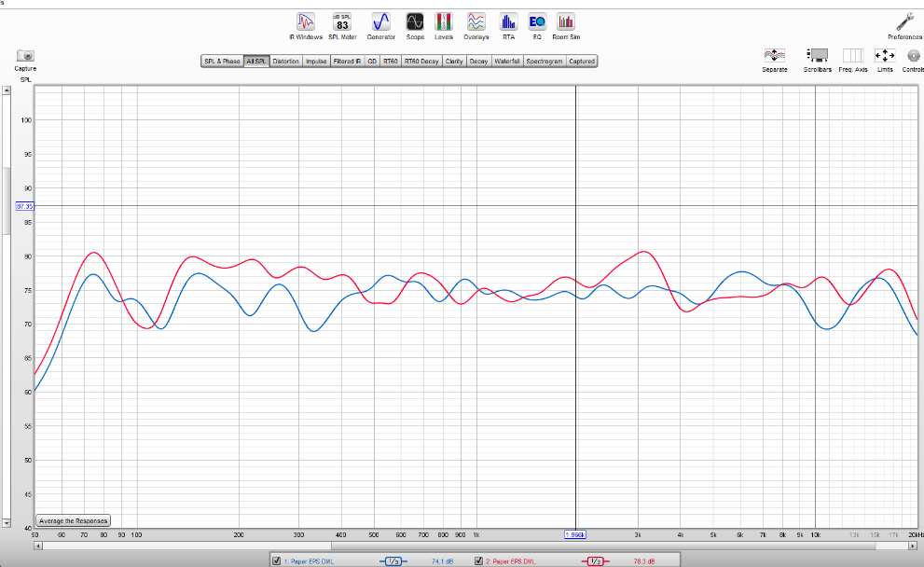Switch to Waterfall tab
This screenshot has height=567, width=924.
click(x=507, y=62)
